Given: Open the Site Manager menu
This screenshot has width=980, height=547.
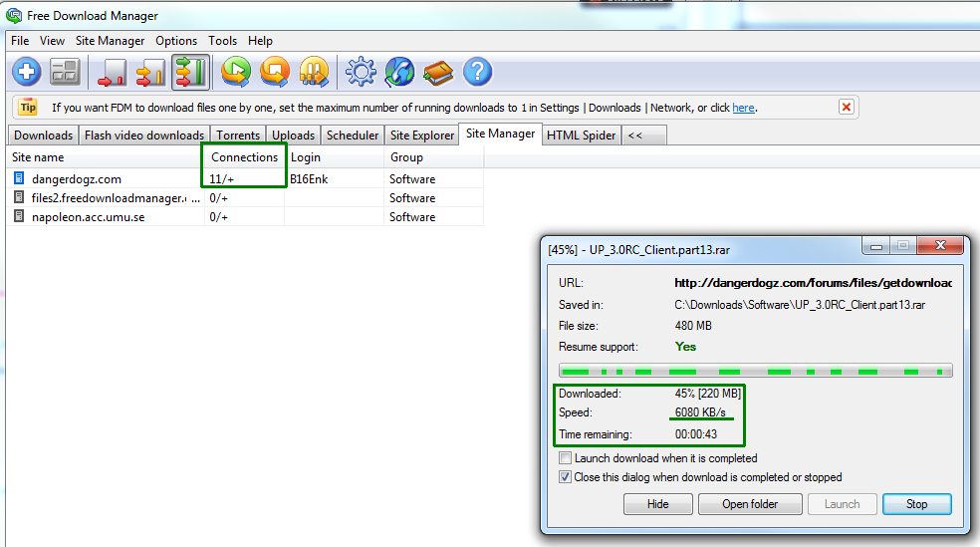Looking at the screenshot, I should pos(110,41).
